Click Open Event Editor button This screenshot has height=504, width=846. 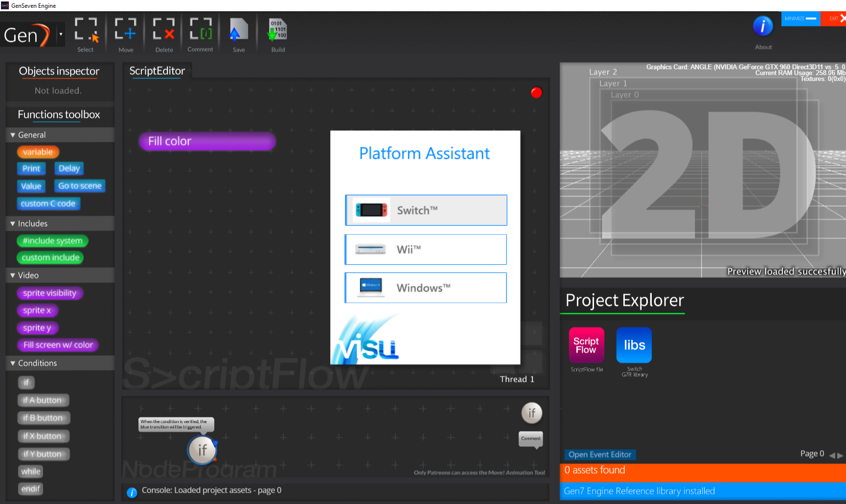click(x=599, y=455)
